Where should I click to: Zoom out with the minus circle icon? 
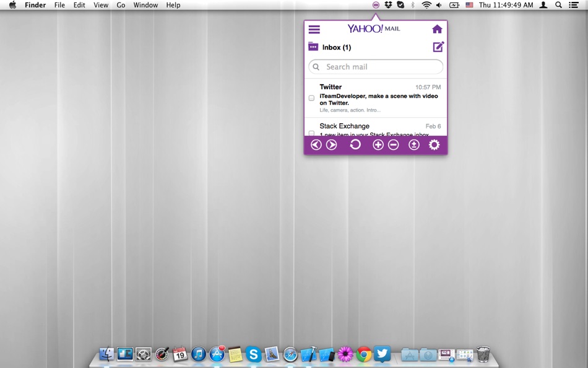coord(394,145)
